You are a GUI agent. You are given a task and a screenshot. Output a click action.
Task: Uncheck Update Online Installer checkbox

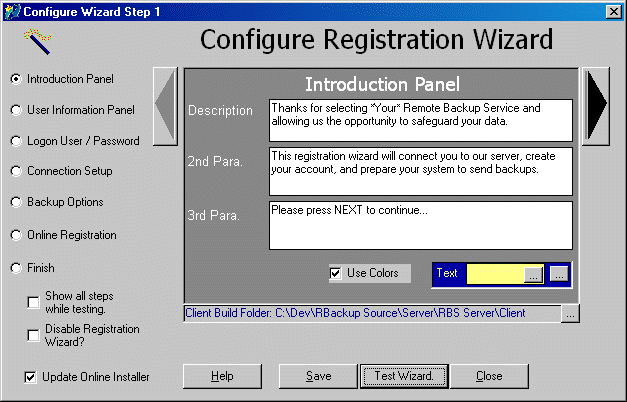[x=29, y=377]
